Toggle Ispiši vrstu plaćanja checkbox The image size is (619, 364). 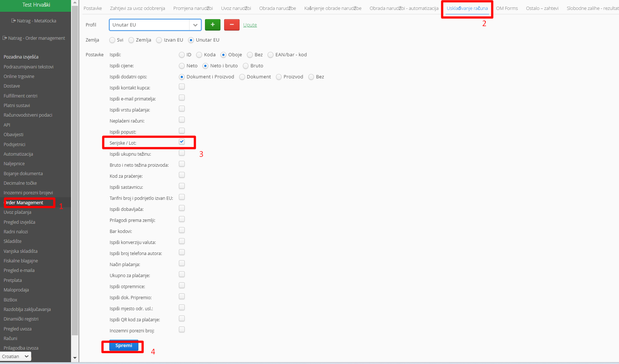(182, 109)
